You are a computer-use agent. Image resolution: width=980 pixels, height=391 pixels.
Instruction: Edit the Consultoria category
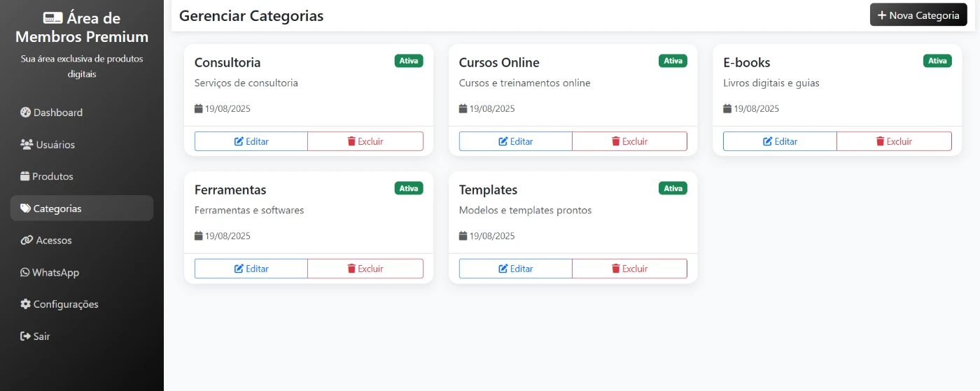tap(251, 141)
